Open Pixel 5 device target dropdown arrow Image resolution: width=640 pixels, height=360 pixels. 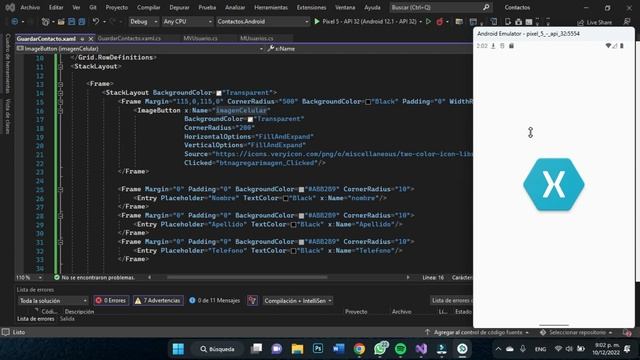tap(420, 22)
